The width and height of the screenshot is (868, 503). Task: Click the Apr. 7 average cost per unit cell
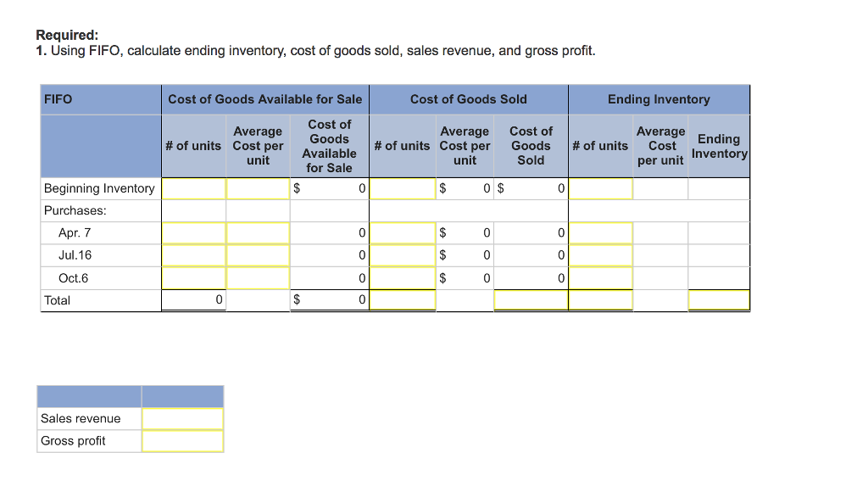259,232
